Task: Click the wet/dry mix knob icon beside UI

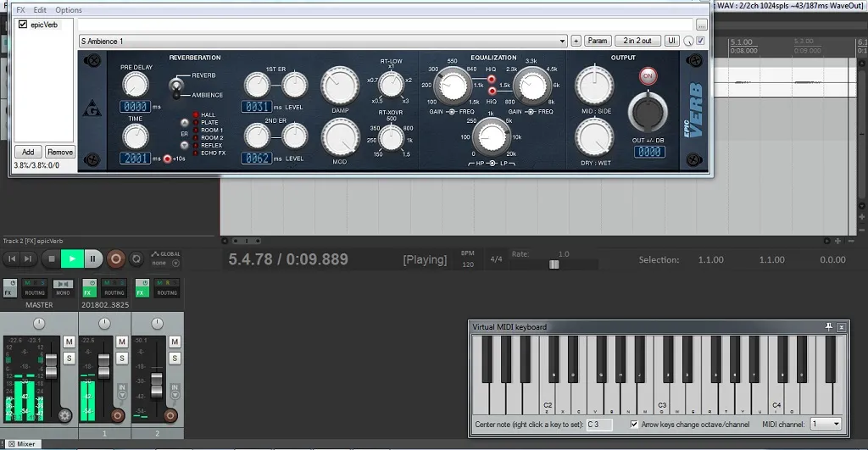Action: click(x=688, y=41)
